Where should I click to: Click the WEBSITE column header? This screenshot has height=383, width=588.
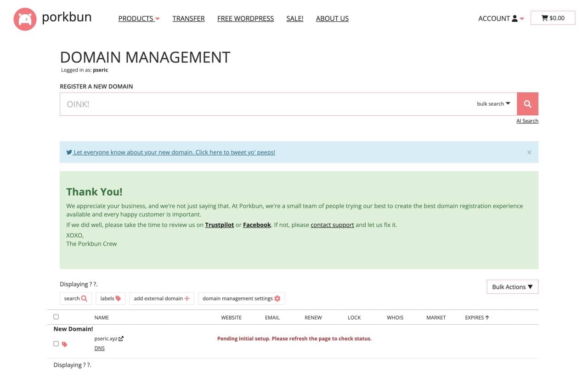(231, 317)
